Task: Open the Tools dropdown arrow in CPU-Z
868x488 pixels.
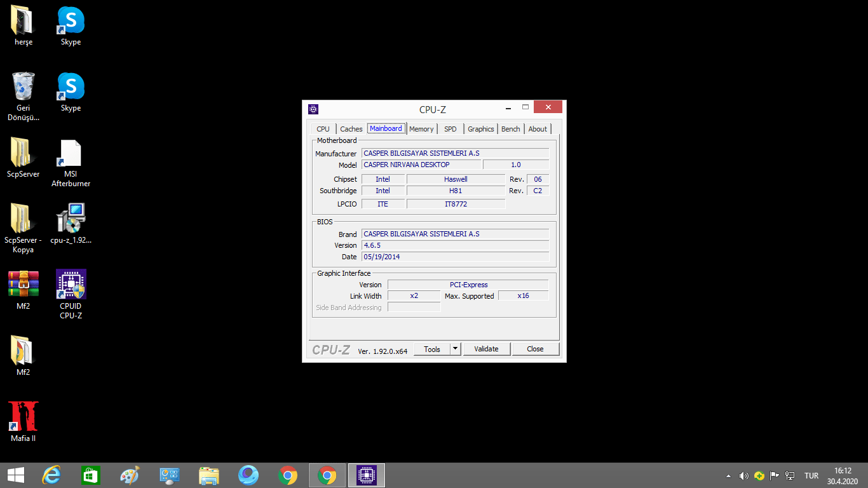Action: (x=455, y=349)
